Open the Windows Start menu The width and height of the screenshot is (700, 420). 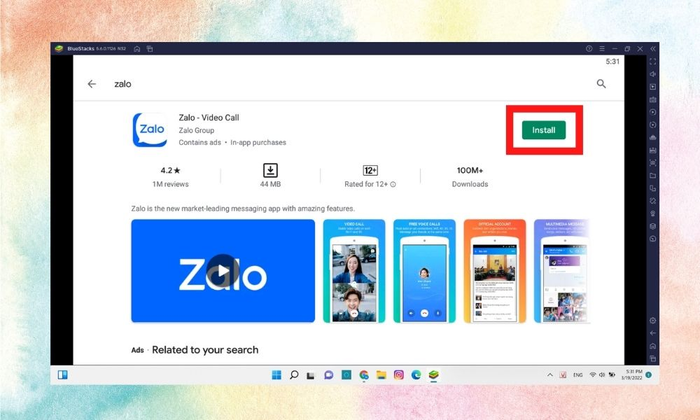click(x=276, y=375)
